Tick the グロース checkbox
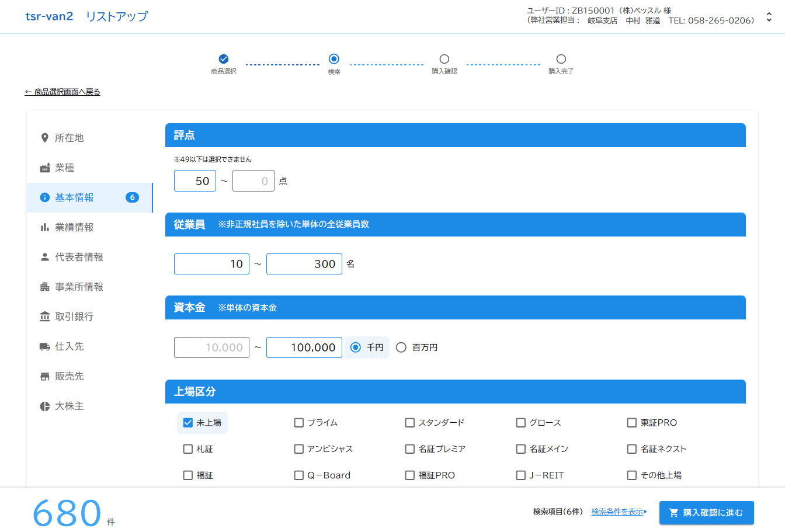This screenshot has height=532, width=785. pos(521,423)
